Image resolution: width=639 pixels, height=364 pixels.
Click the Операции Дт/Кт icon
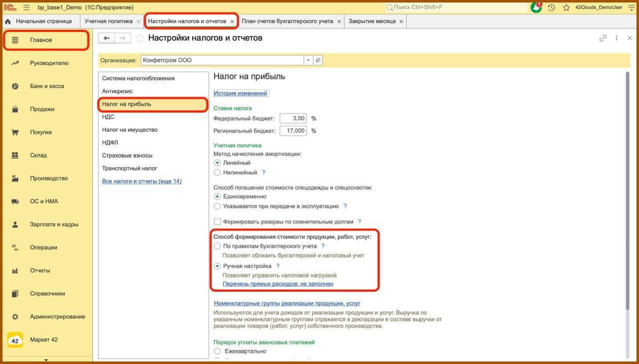pos(15,247)
